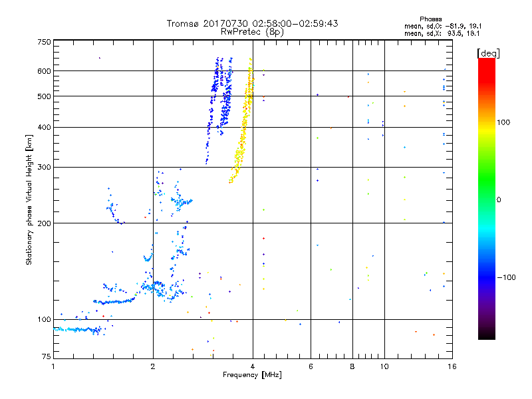Click the 'Frequency [MHz]' axis label
This screenshot has width=532, height=399.
(x=252, y=375)
